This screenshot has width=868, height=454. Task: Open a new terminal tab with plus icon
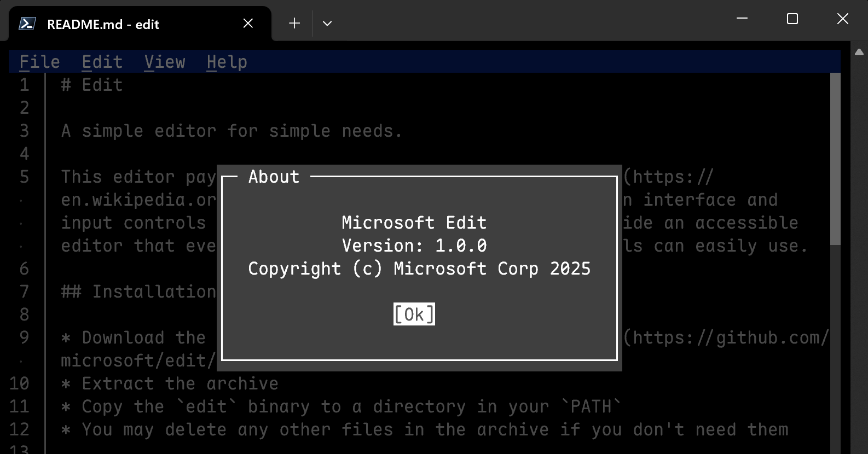[294, 23]
